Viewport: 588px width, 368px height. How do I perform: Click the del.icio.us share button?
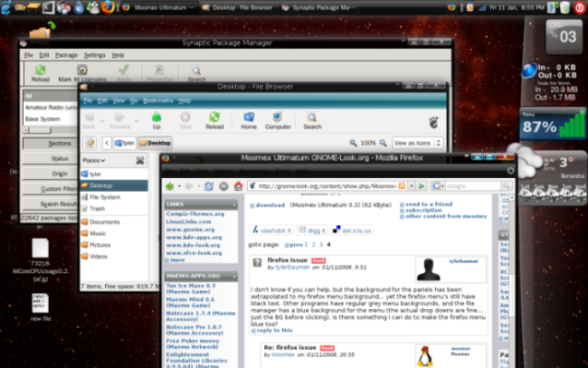353,230
